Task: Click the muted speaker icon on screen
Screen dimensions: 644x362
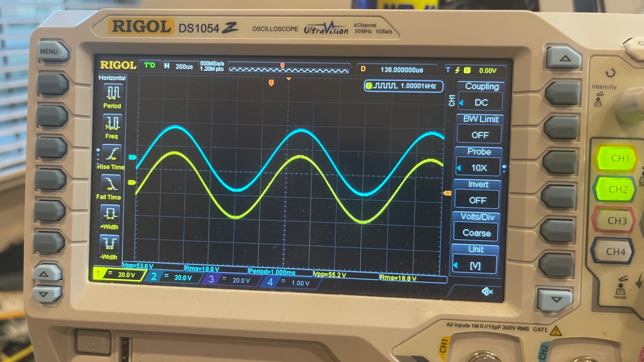Action: [x=487, y=292]
